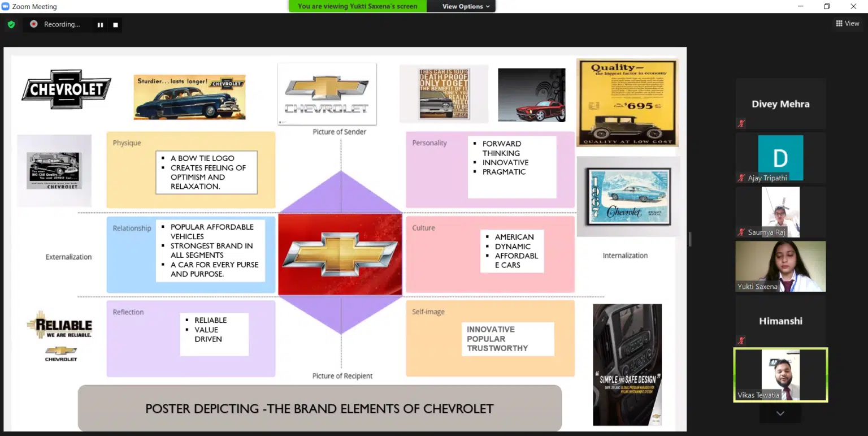Click Himanshi's muted microphone icon
This screenshot has width=868, height=436.
pyautogui.click(x=741, y=340)
